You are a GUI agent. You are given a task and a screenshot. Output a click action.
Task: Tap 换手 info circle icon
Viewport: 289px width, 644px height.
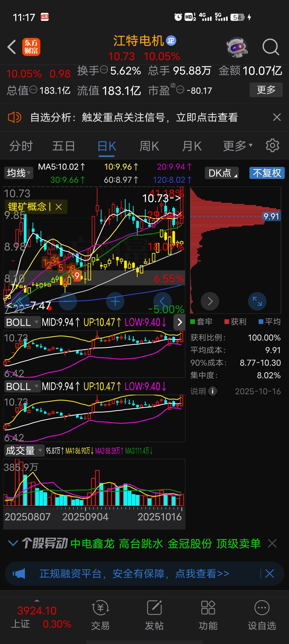[104, 70]
